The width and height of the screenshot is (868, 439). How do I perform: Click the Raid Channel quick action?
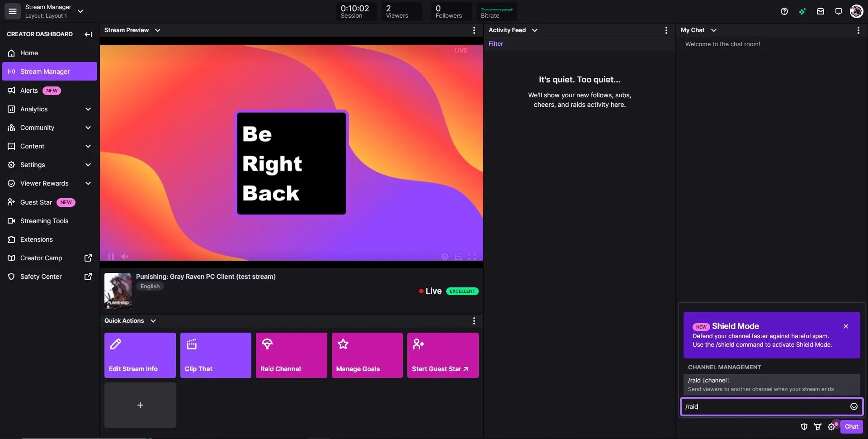[x=291, y=355]
